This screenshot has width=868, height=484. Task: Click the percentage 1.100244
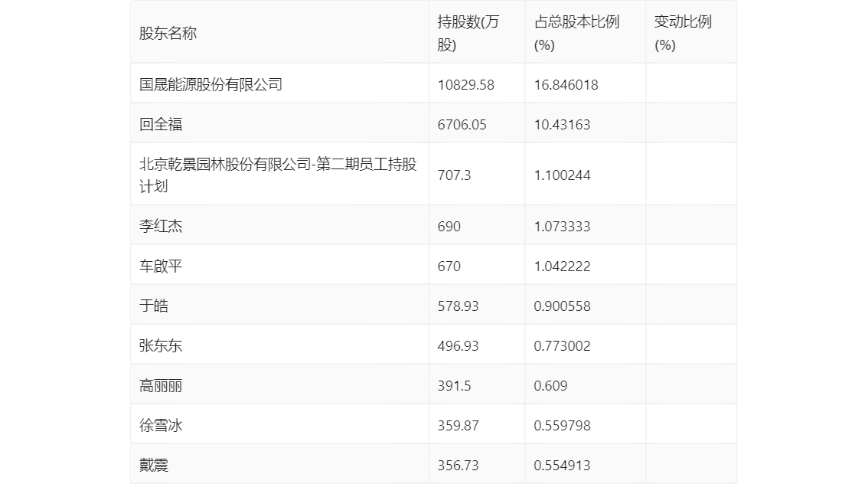[x=562, y=175]
